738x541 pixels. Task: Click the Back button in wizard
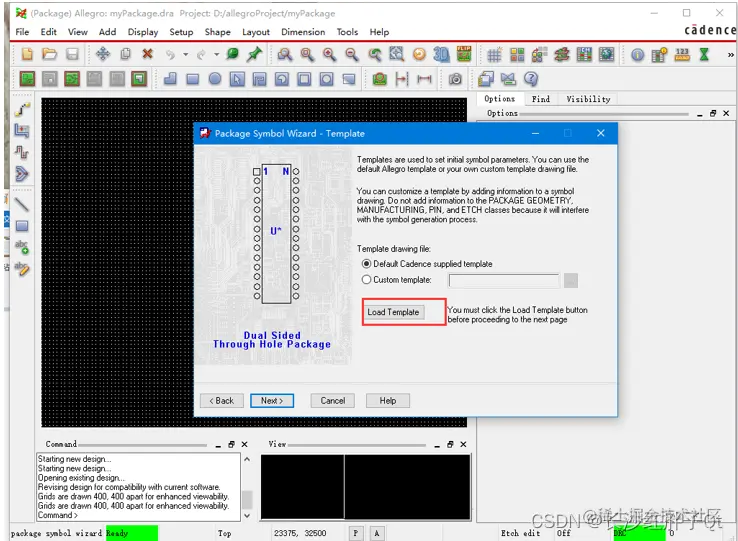click(222, 401)
